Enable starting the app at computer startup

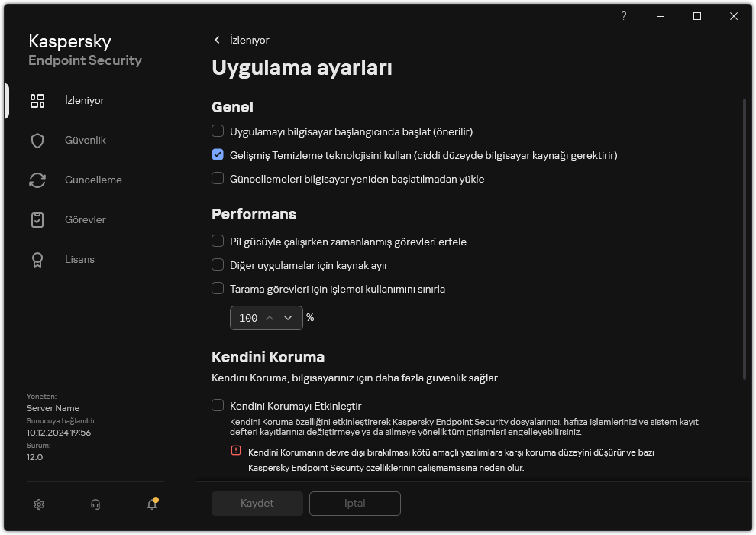(x=217, y=131)
